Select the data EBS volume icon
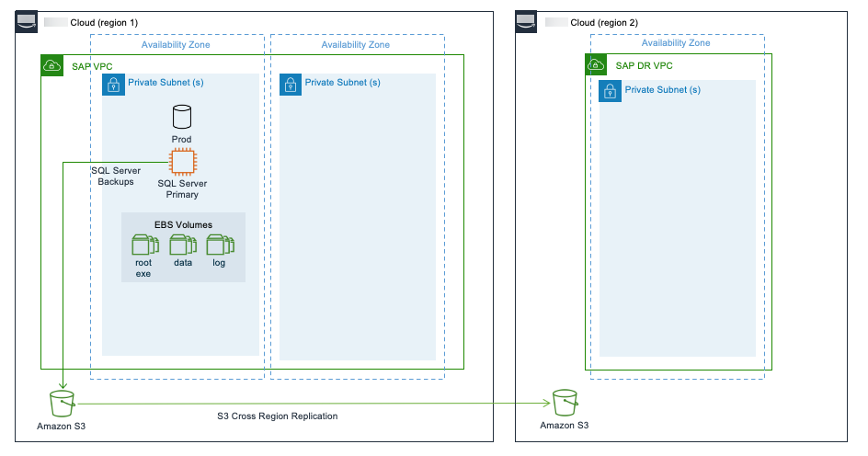The width and height of the screenshot is (868, 456). point(182,245)
